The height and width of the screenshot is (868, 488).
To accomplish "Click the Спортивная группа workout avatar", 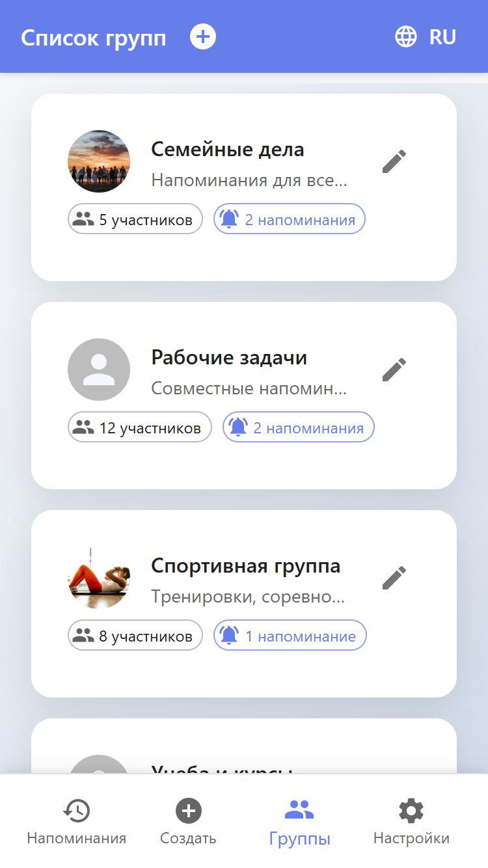I will [99, 578].
